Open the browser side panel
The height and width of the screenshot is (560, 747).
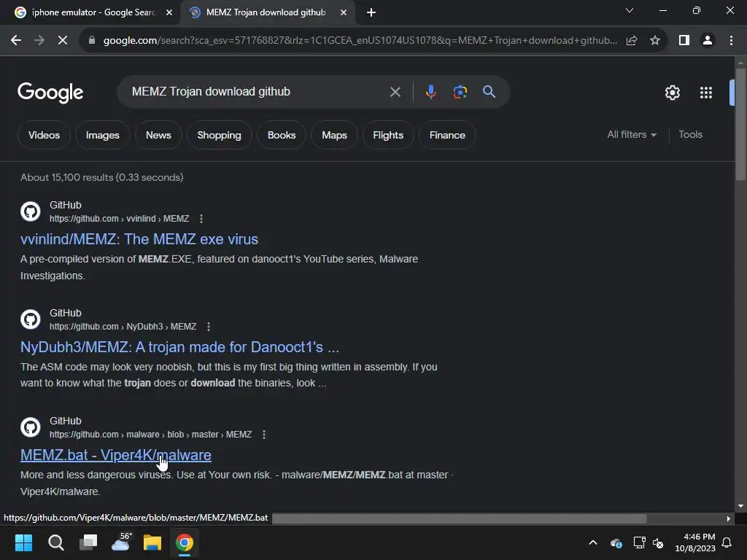(x=684, y=41)
